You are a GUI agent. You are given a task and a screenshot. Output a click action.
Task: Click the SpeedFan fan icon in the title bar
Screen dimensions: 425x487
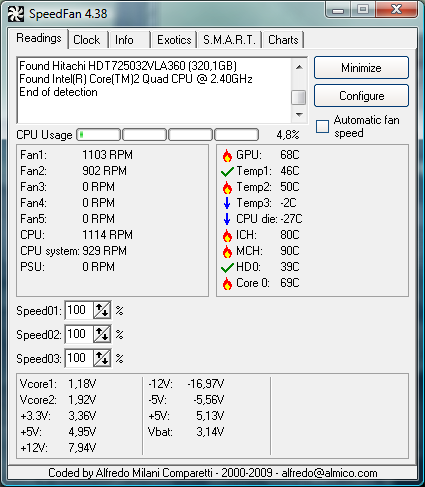[x=16, y=14]
